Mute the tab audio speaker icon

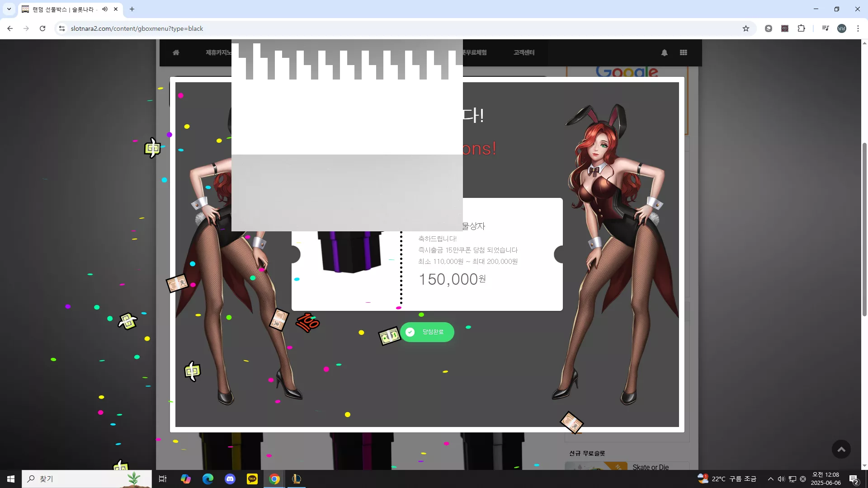tap(105, 9)
